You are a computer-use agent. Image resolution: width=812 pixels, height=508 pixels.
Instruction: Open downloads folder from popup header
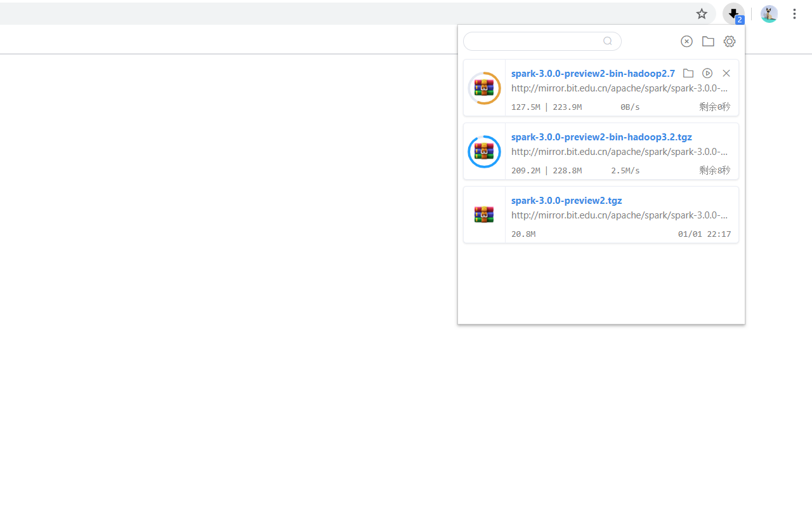click(x=708, y=41)
